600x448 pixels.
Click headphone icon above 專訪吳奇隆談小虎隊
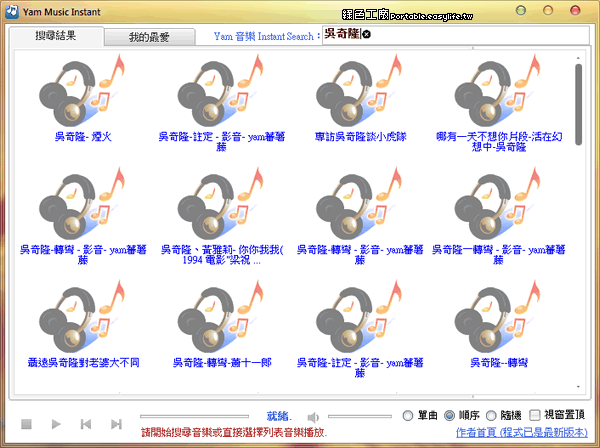(360, 91)
